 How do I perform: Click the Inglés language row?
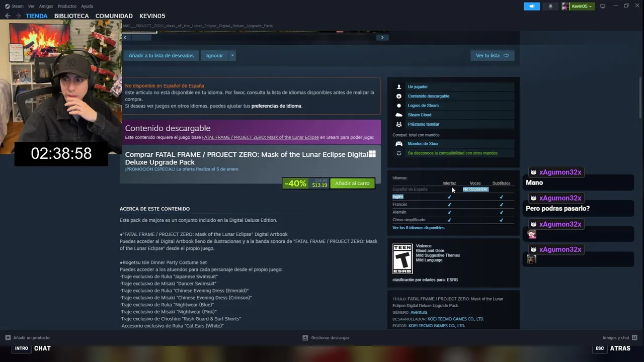point(453,197)
